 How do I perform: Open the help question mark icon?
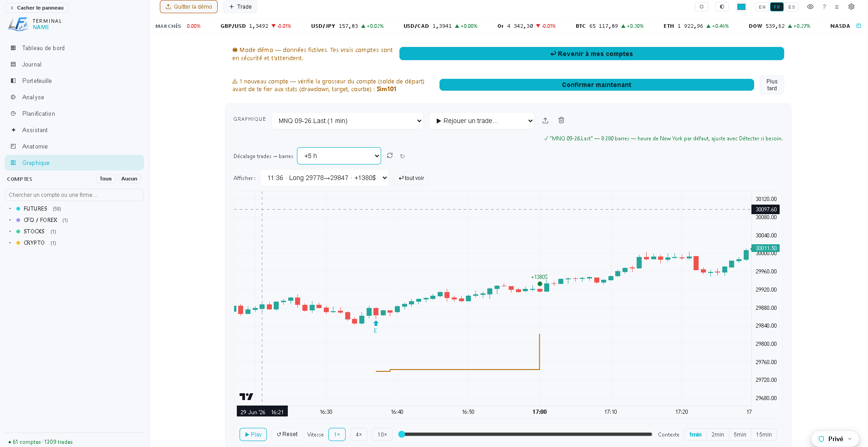tap(824, 7)
